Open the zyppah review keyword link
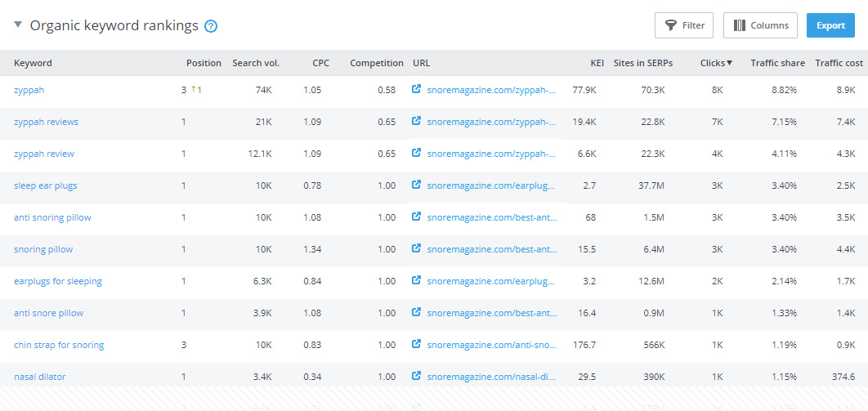This screenshot has height=411, width=868. point(44,154)
